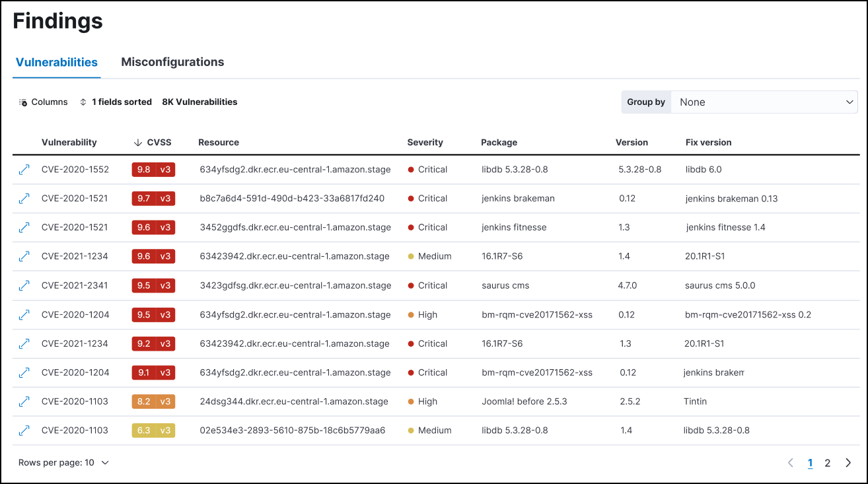Change the Rows per page selection
Screen dimensions: 868x484
point(64,462)
